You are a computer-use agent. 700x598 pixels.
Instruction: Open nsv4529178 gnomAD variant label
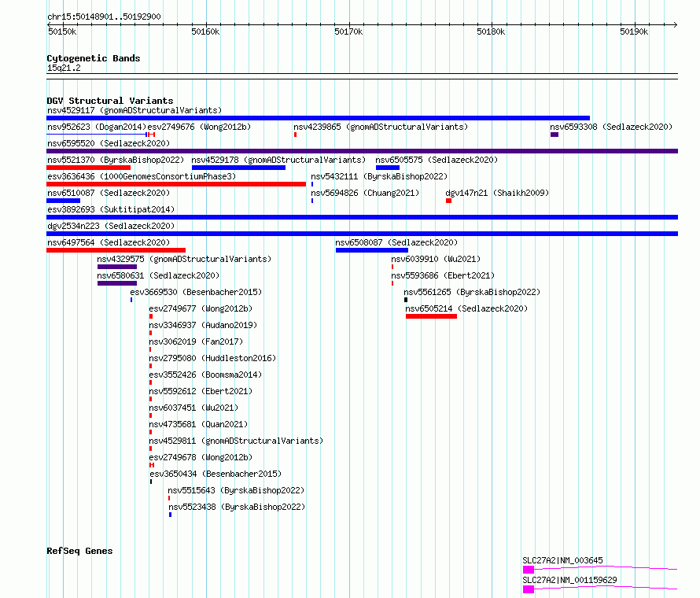point(278,160)
